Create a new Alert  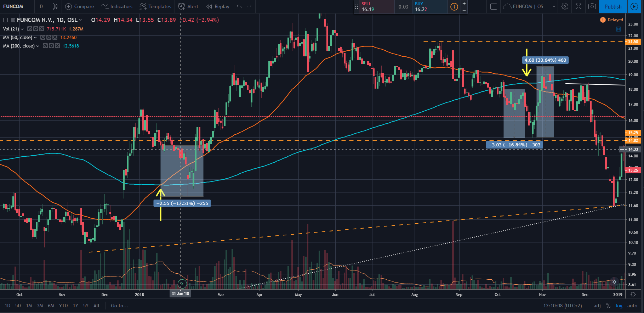pyautogui.click(x=188, y=6)
